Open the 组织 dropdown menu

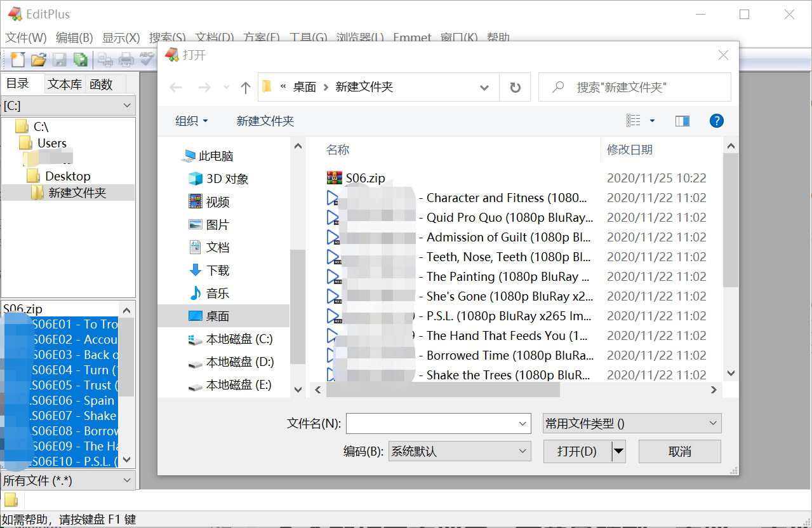192,121
